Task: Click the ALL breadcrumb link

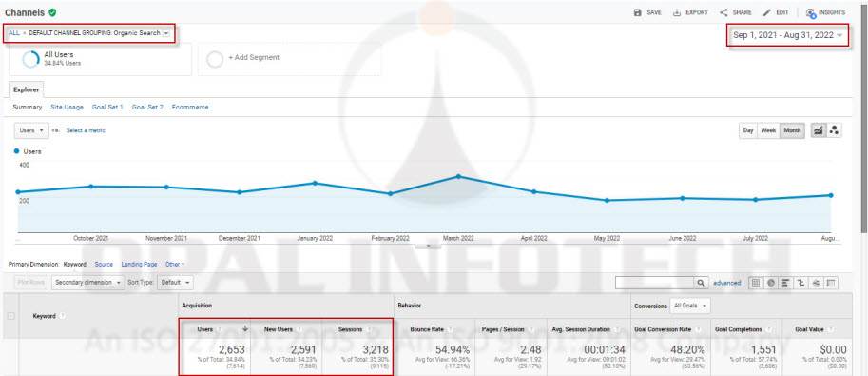Action: [14, 33]
